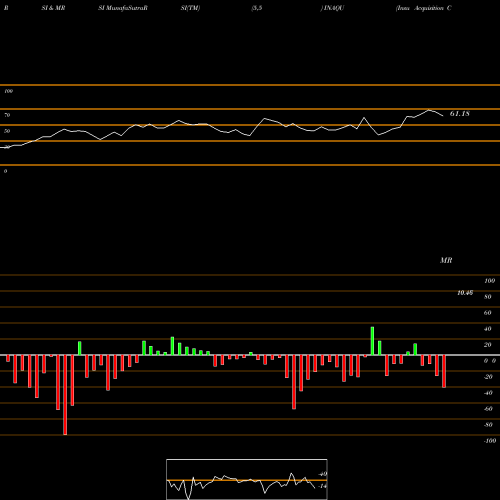Click the RSI value label 61.18
The height and width of the screenshot is (500, 500).
click(x=460, y=114)
